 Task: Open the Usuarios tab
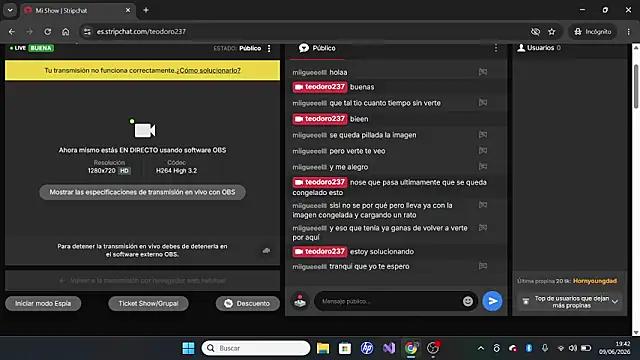click(539, 48)
